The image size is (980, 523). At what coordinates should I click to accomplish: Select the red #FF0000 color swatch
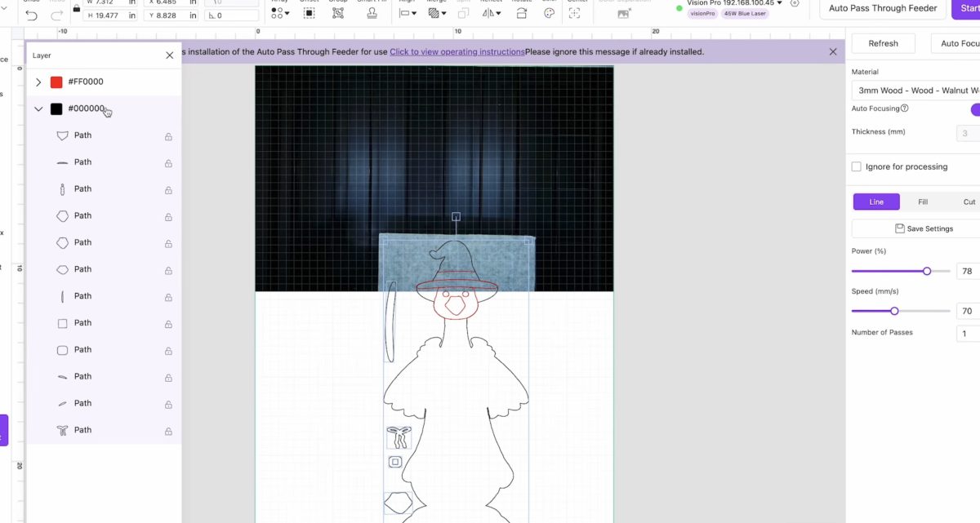(56, 82)
